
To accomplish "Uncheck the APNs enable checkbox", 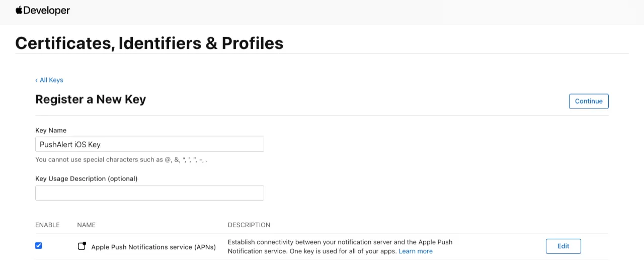I will (x=39, y=245).
